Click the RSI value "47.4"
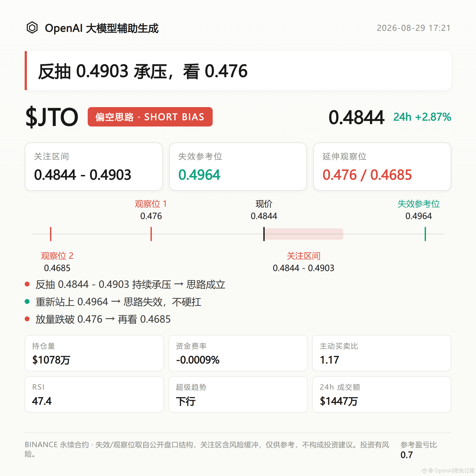Image resolution: width=476 pixels, height=476 pixels. [x=42, y=401]
